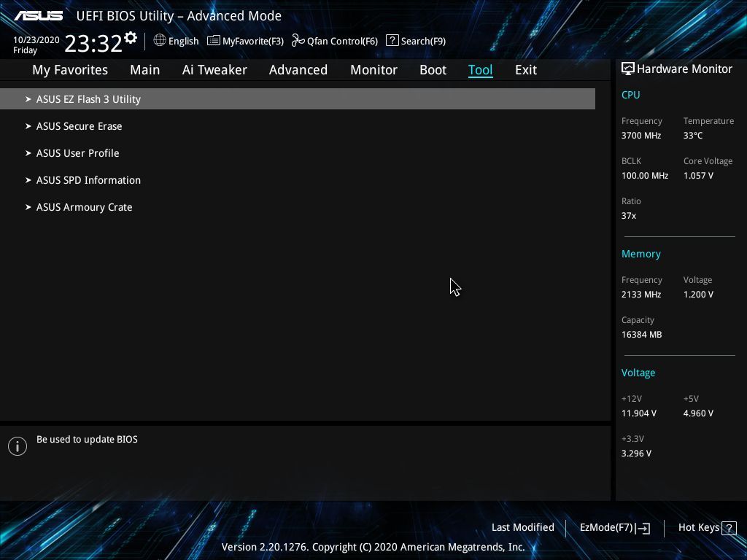
Task: Click the EzMode exit arrow icon
Action: (x=642, y=528)
